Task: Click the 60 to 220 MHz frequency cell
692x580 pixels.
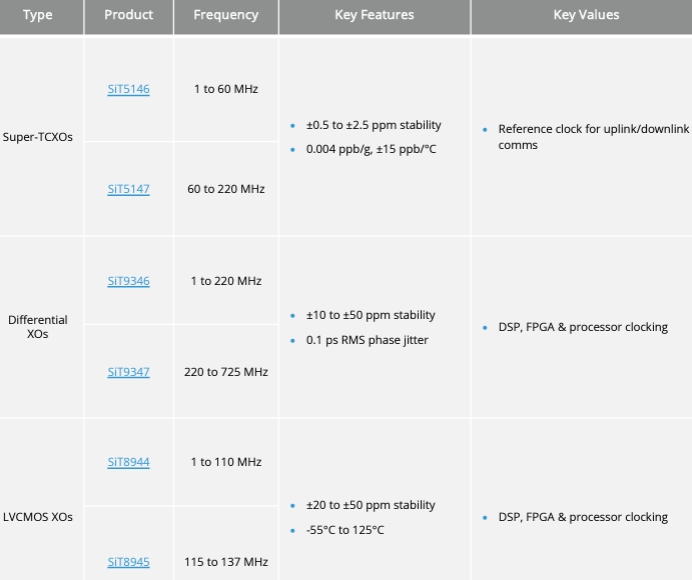Action: 226,189
